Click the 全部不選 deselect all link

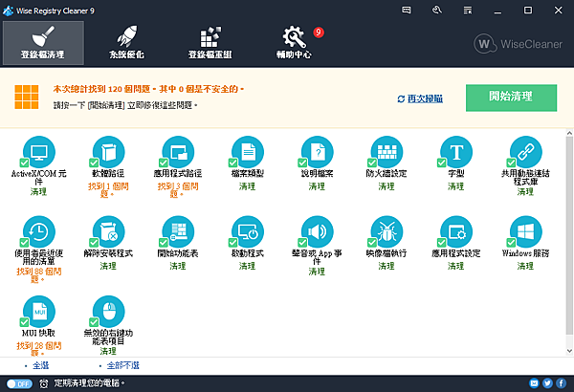tap(123, 365)
